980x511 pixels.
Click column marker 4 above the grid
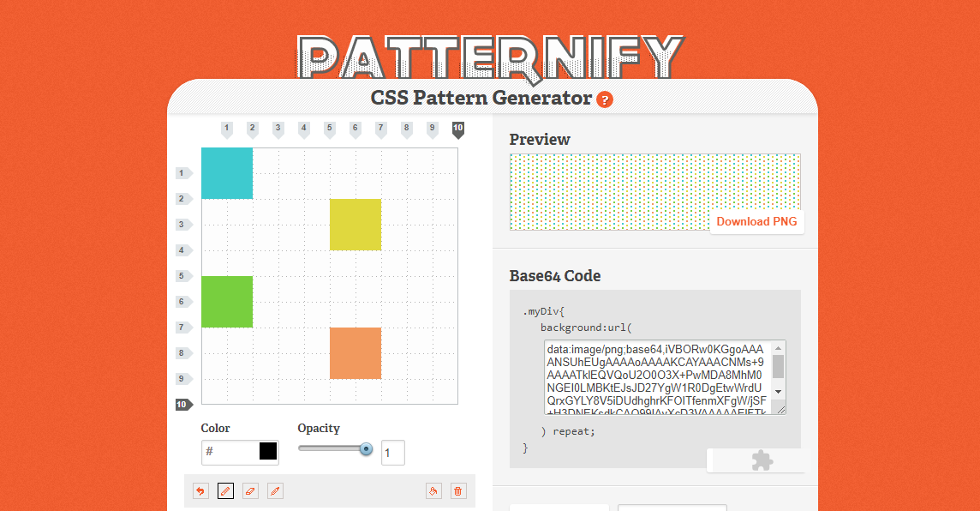[304, 129]
